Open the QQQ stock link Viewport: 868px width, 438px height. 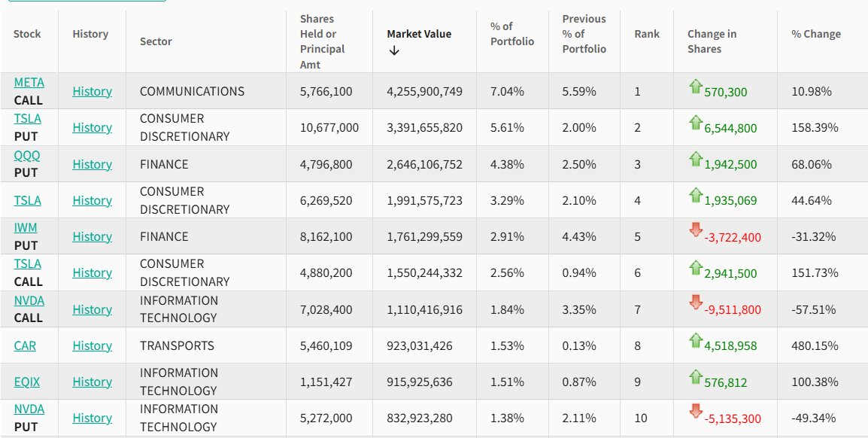tap(27, 155)
